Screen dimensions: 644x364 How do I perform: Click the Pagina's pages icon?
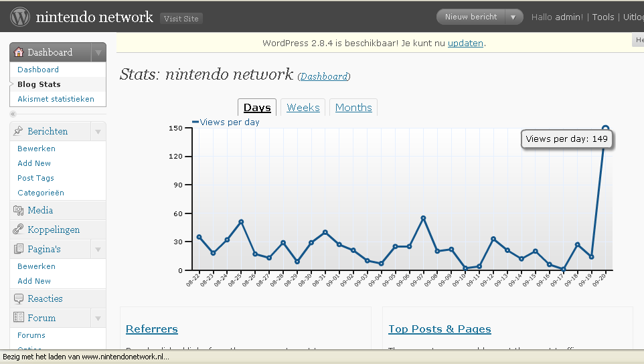click(19, 249)
